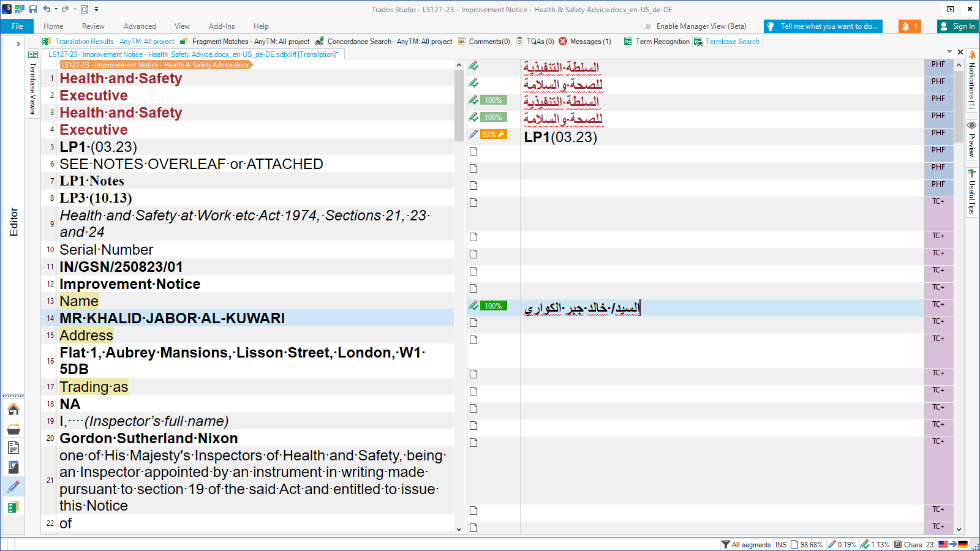Click the source pane scroll-down arrow
The width and height of the screenshot is (980, 551).
click(459, 529)
